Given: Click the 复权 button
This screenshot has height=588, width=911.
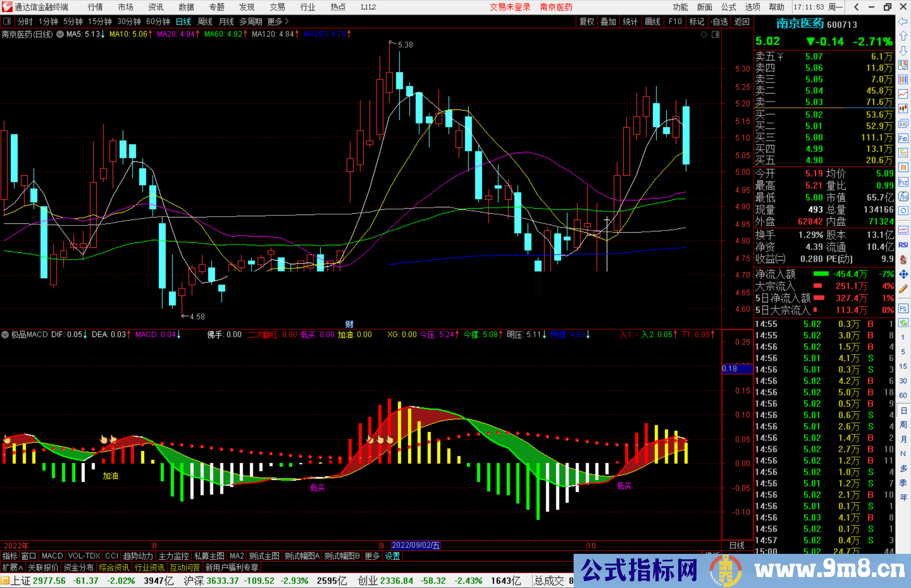Looking at the screenshot, I should [x=586, y=21].
